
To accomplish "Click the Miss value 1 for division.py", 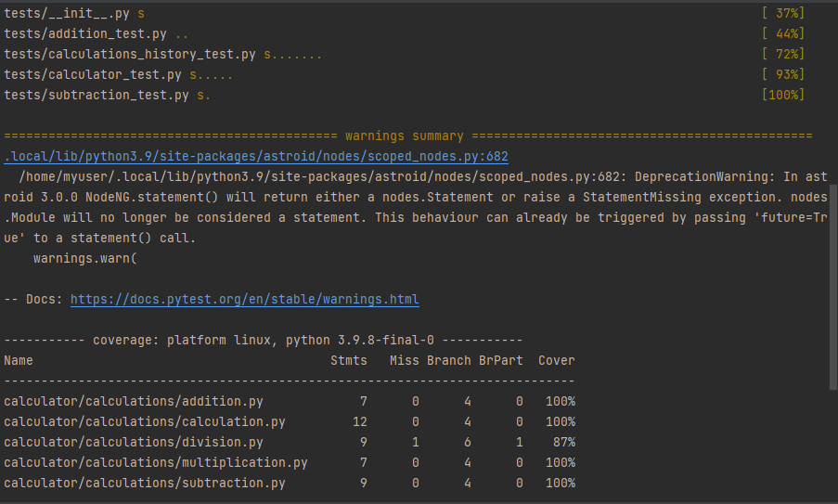I will (415, 442).
